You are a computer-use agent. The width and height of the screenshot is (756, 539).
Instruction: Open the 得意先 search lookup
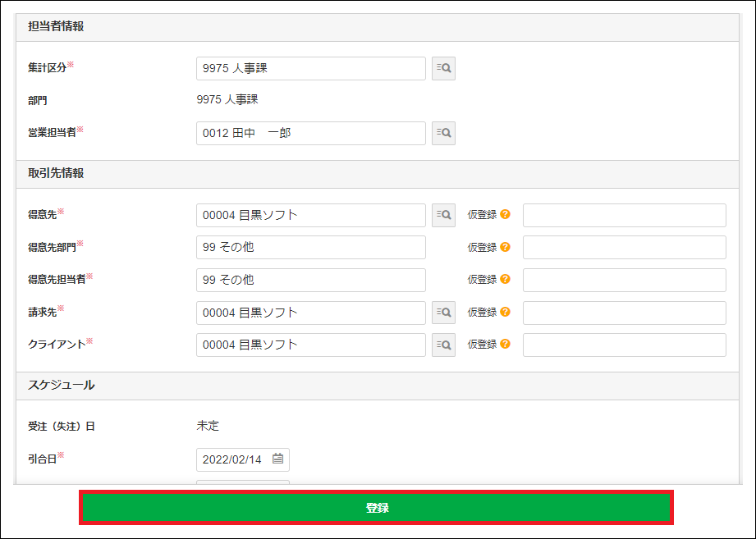[x=442, y=215]
